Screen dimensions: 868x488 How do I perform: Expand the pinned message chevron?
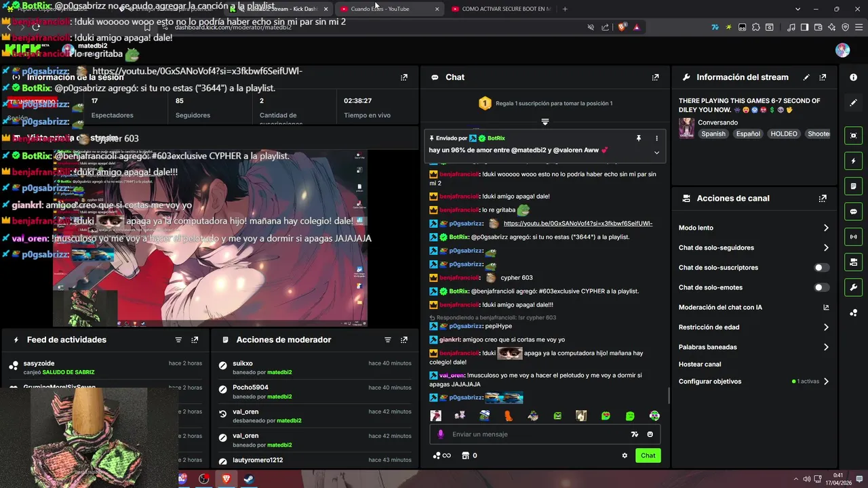coord(656,152)
